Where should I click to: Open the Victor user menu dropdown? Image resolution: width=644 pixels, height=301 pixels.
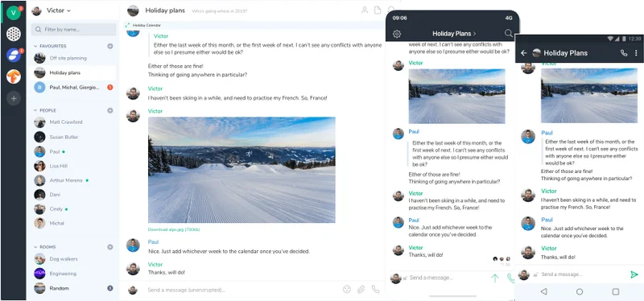coord(52,10)
